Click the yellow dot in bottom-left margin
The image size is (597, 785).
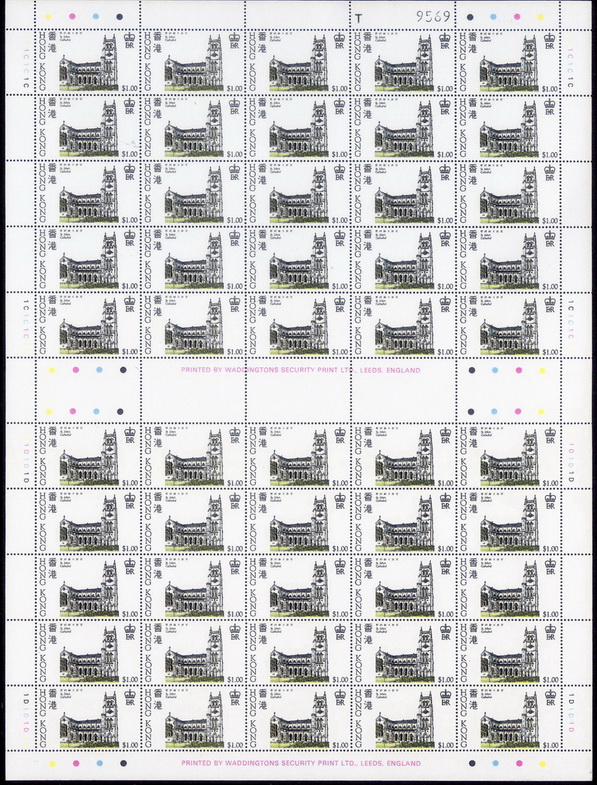click(x=51, y=763)
